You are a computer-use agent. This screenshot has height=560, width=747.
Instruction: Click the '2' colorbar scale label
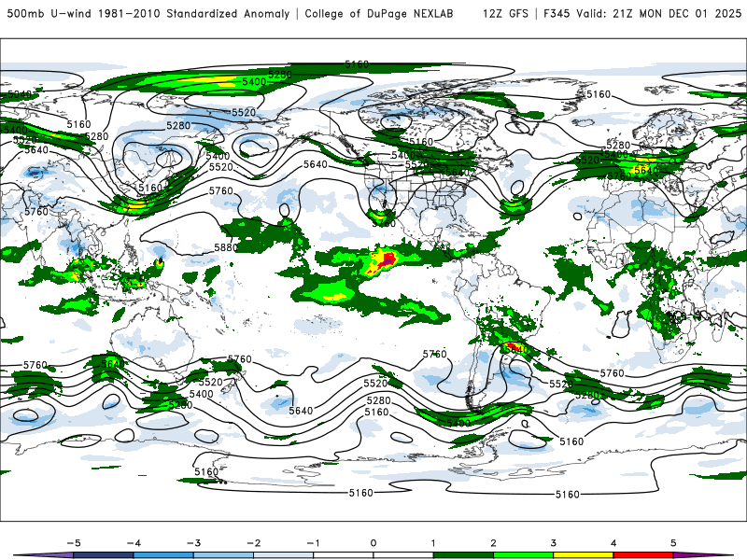click(494, 543)
